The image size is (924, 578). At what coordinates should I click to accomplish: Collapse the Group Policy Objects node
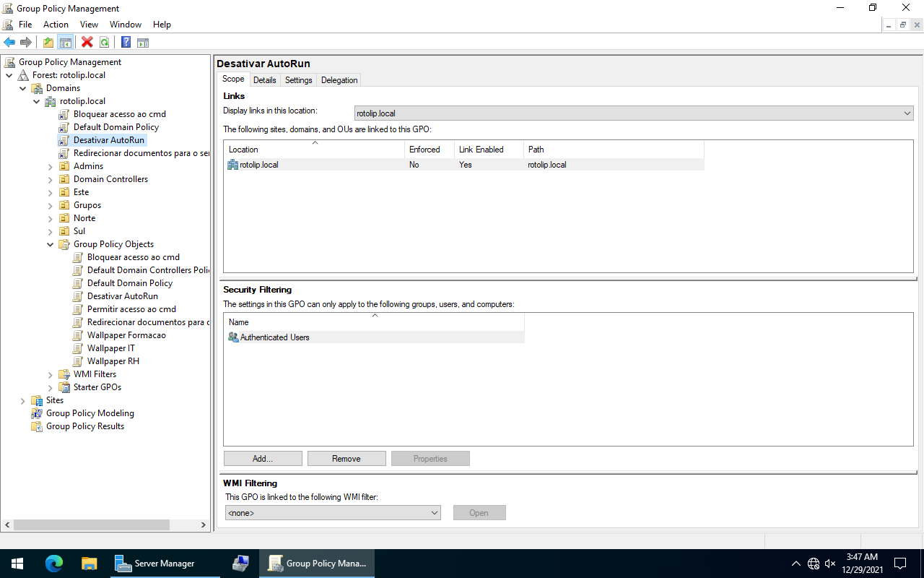[51, 244]
